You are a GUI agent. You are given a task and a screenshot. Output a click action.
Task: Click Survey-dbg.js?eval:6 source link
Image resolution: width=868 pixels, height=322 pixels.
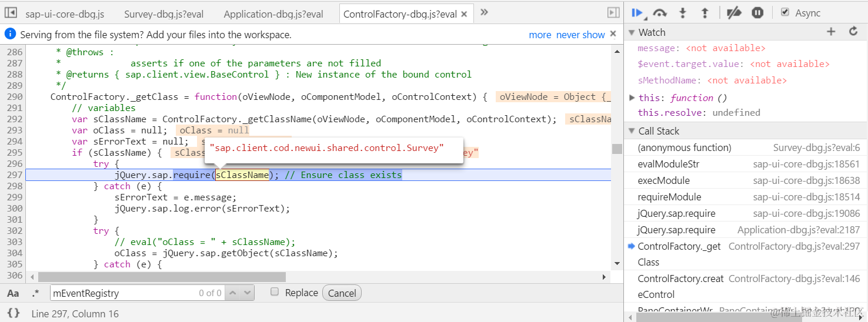[816, 147]
